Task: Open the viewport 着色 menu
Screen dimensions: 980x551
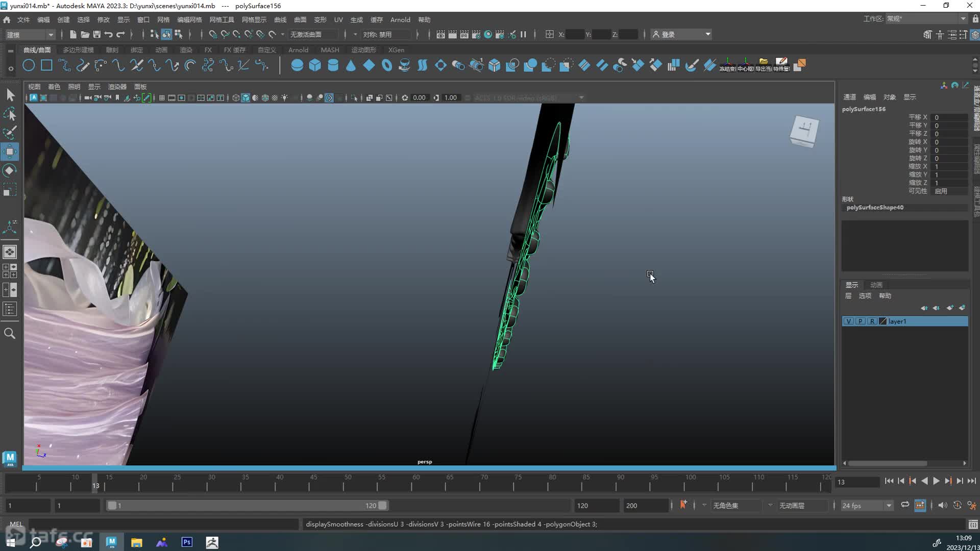Action: tap(54, 87)
